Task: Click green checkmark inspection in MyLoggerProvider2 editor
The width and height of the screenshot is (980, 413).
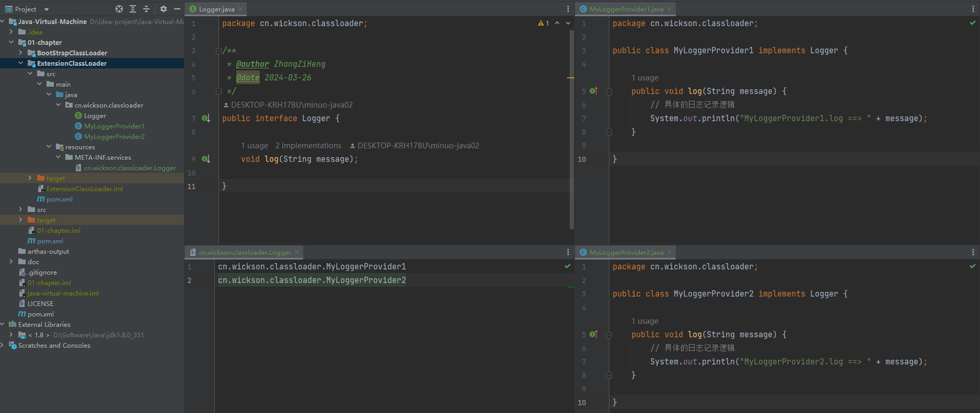Action: (x=972, y=266)
